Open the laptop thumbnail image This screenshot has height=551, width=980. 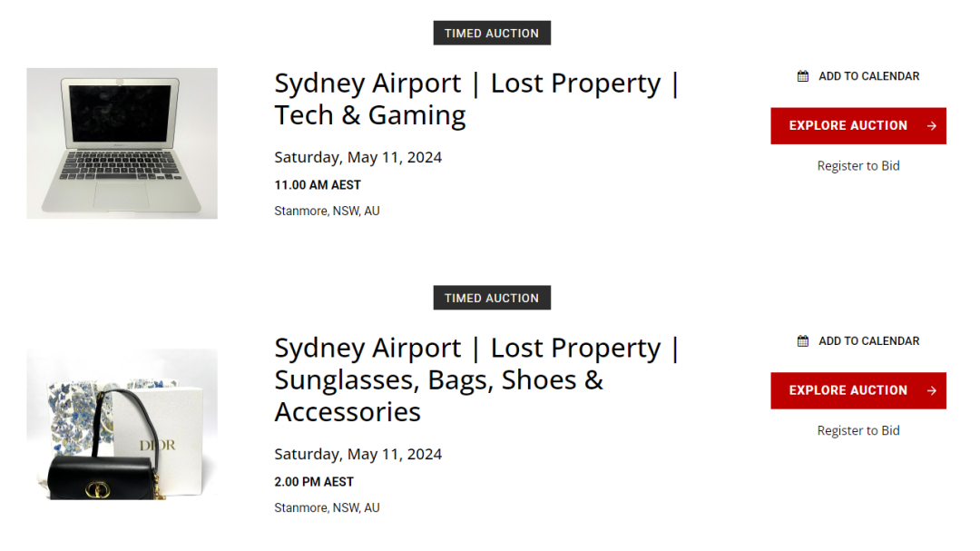[122, 143]
